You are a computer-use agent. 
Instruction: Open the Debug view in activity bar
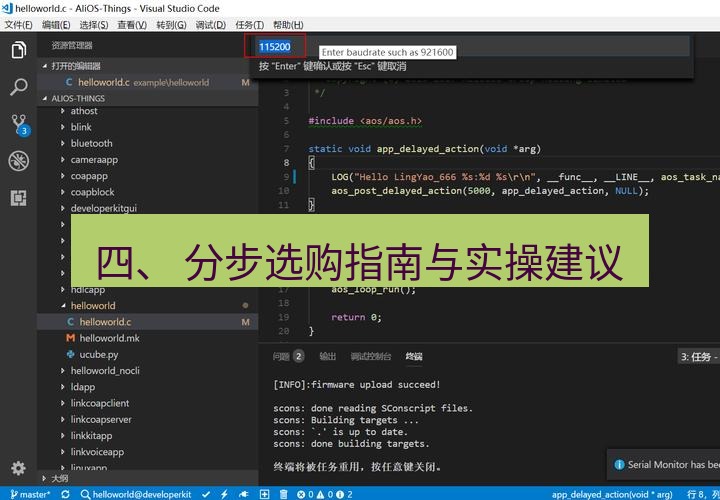click(18, 161)
